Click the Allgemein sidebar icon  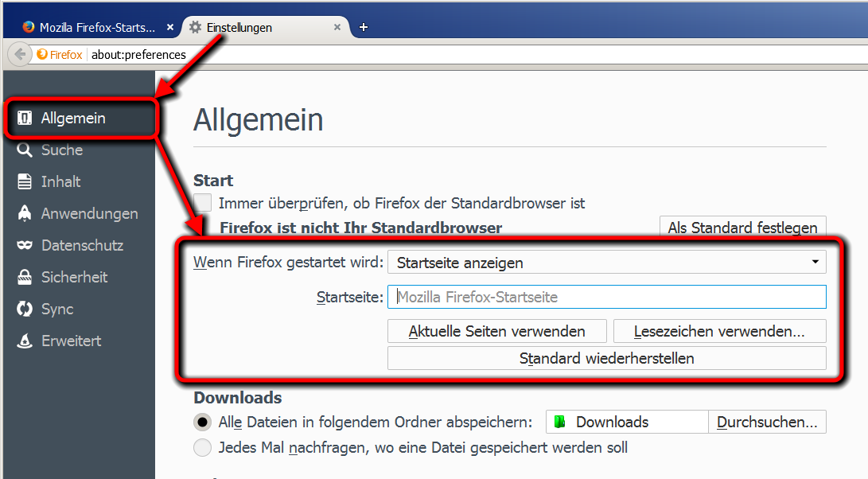coord(25,118)
